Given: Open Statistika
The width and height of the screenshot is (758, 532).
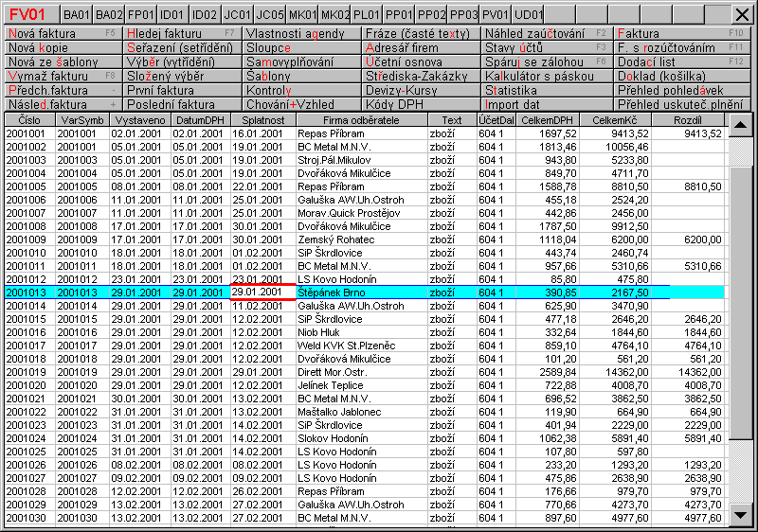Looking at the screenshot, I should [547, 90].
